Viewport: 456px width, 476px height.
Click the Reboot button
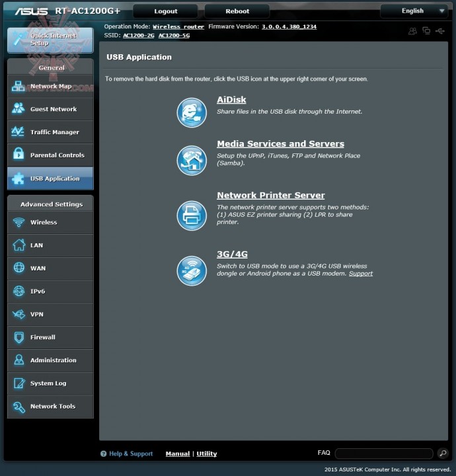[x=237, y=11]
